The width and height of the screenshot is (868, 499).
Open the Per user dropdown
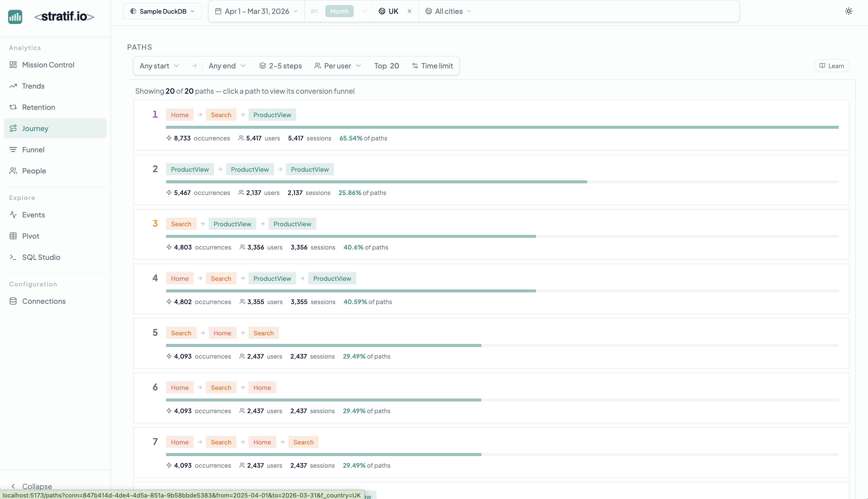(338, 66)
